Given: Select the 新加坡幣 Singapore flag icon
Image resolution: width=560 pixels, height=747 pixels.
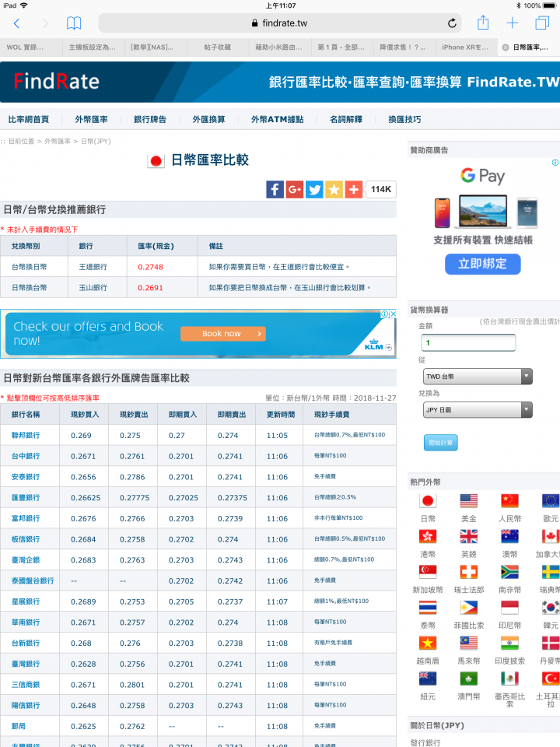Looking at the screenshot, I should click(428, 572).
